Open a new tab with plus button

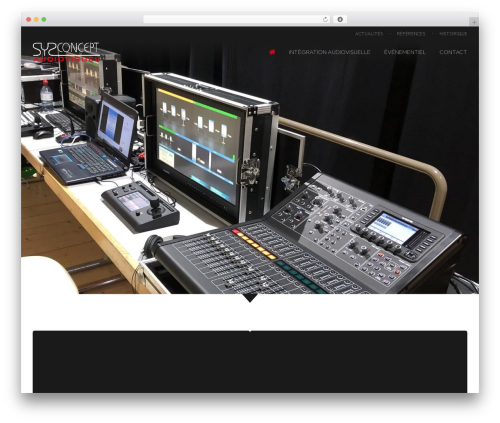(x=474, y=22)
